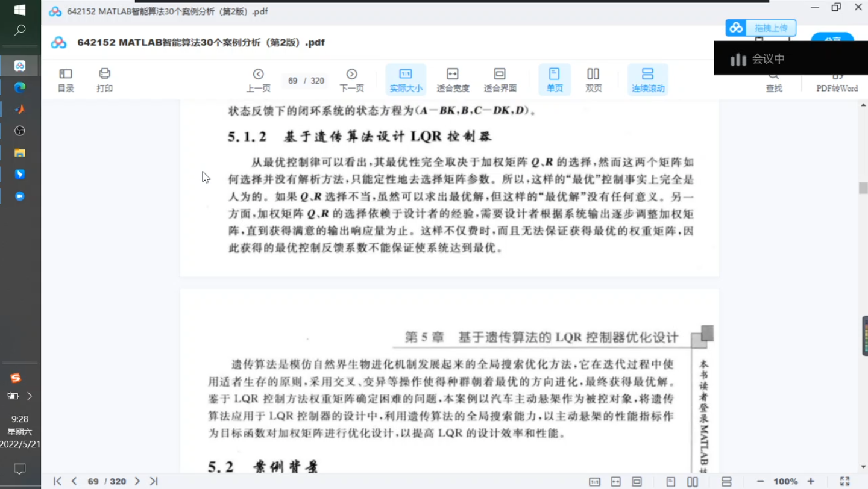Zoom in with the plus button
This screenshot has height=489, width=868.
point(811,481)
